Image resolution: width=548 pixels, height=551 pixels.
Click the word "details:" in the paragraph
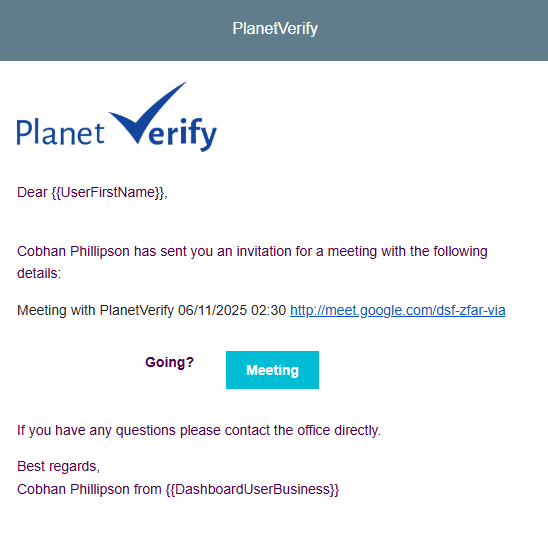click(39, 273)
